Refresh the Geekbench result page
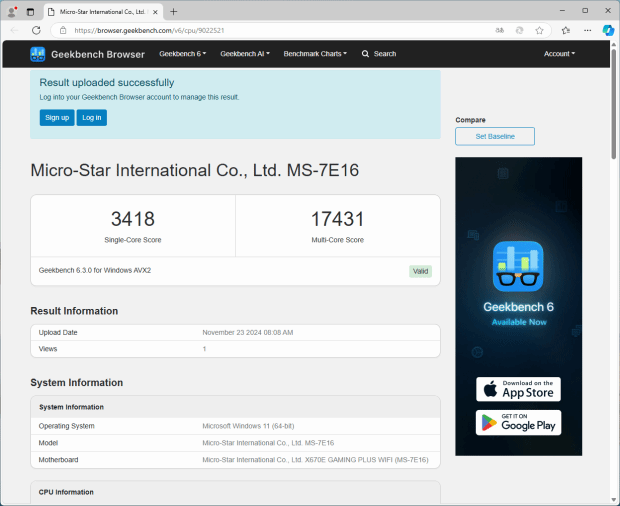The width and height of the screenshot is (620, 506). [x=36, y=30]
